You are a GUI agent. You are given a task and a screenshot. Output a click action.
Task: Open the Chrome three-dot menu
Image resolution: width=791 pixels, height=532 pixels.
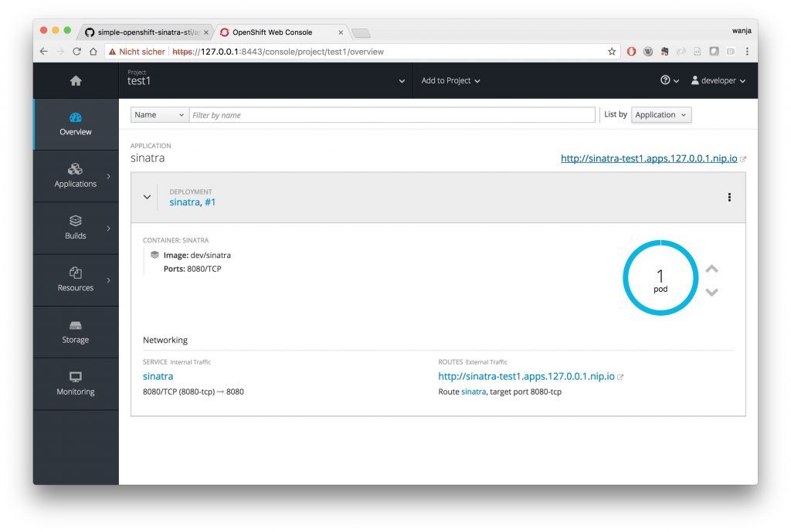747,52
